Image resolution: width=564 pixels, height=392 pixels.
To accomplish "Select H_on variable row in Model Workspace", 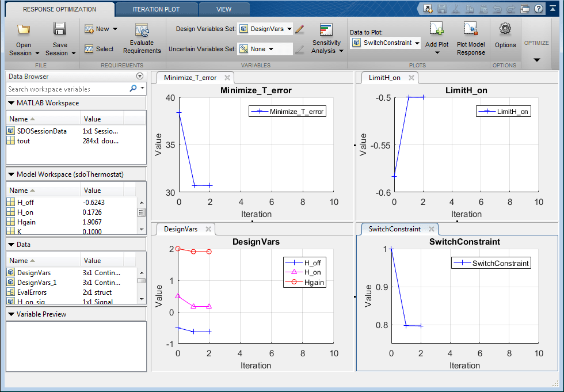I will pos(71,212).
